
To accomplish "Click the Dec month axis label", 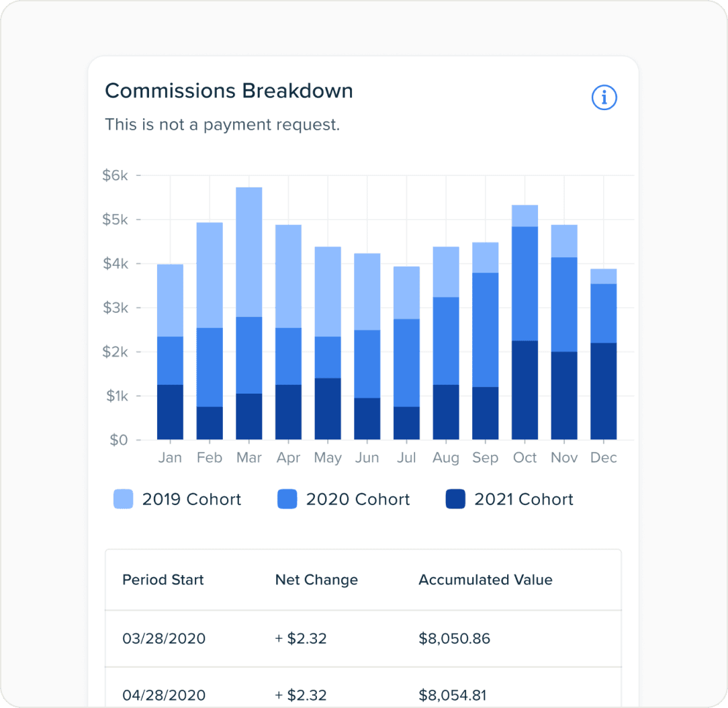I will [x=604, y=457].
